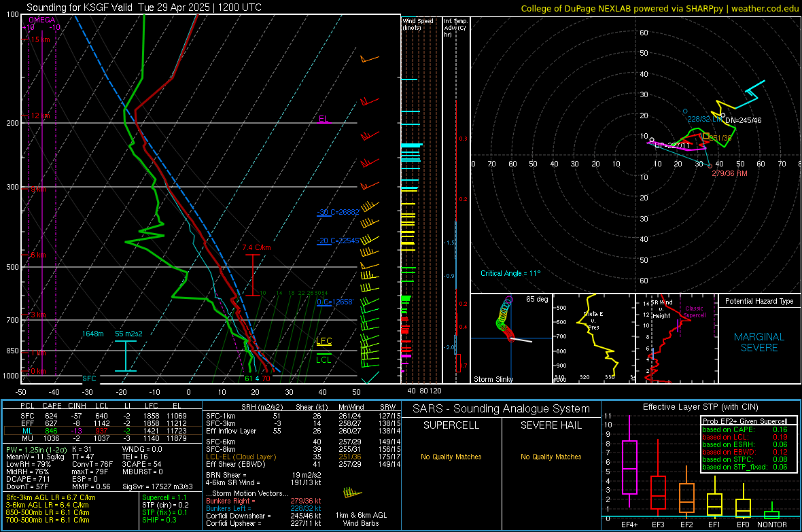The height and width of the screenshot is (532, 802).
Task: Click 'No Quality Matches' under SEVERE HAIL
Action: pos(551,457)
